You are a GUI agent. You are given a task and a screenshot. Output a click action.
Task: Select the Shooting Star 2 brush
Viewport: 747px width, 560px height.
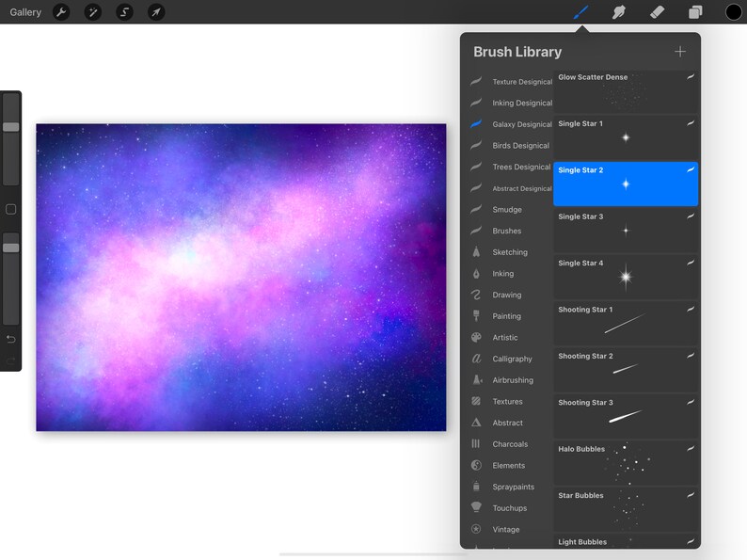coord(626,370)
